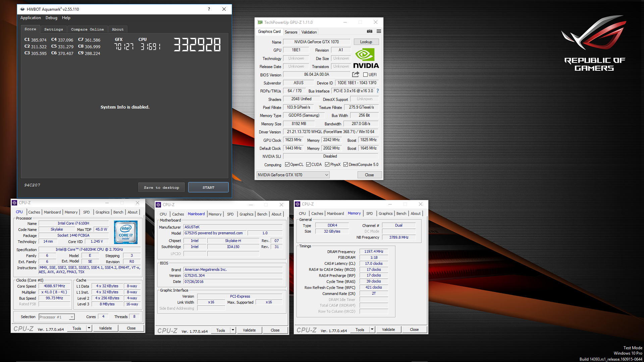Click the Close button in GPU-Z
Viewport: 644px width, 362px height.
tap(369, 175)
